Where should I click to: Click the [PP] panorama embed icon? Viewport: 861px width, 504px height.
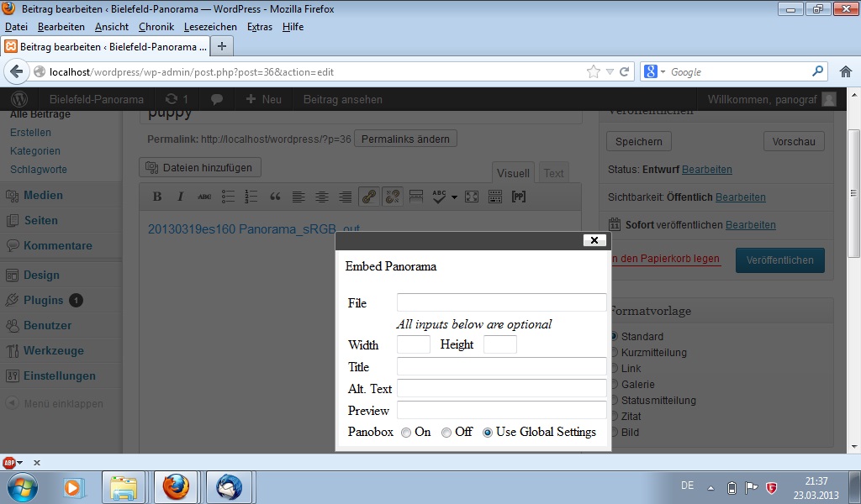[x=519, y=197]
